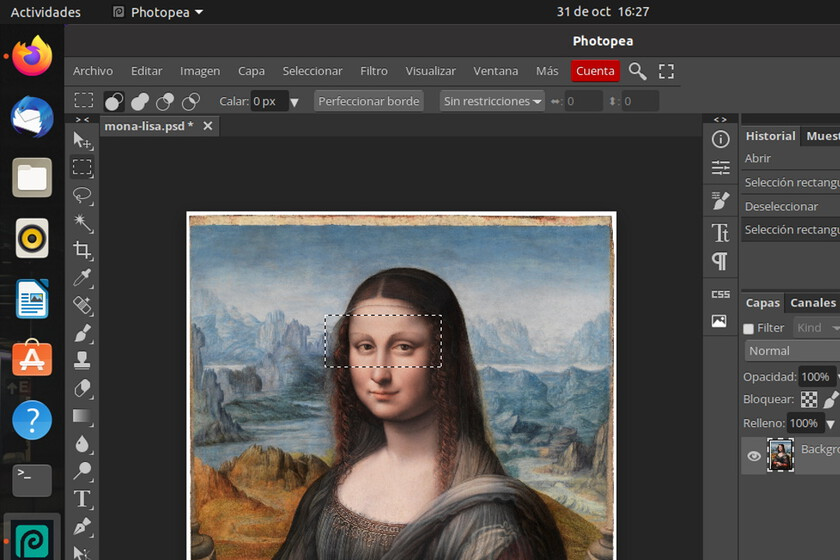840x560 pixels.
Task: Open the CSS panel icon
Action: pos(720,294)
